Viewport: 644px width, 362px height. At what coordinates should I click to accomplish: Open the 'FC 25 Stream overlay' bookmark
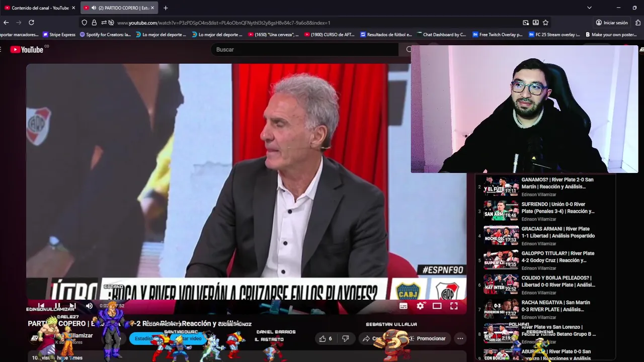click(x=554, y=35)
